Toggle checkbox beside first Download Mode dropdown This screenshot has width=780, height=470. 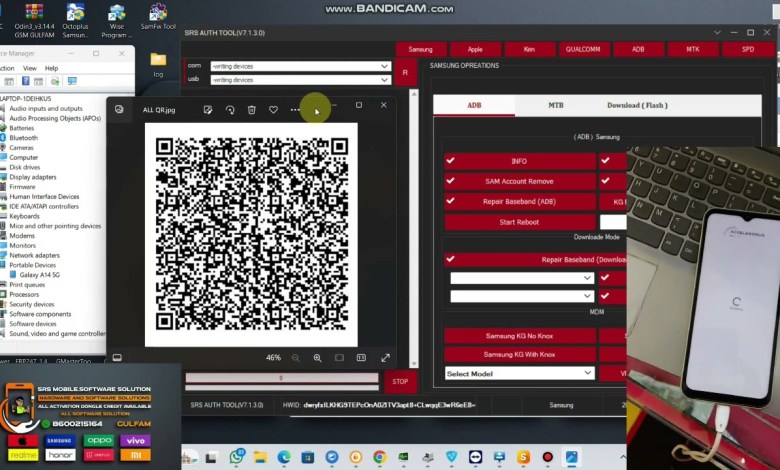coord(605,278)
